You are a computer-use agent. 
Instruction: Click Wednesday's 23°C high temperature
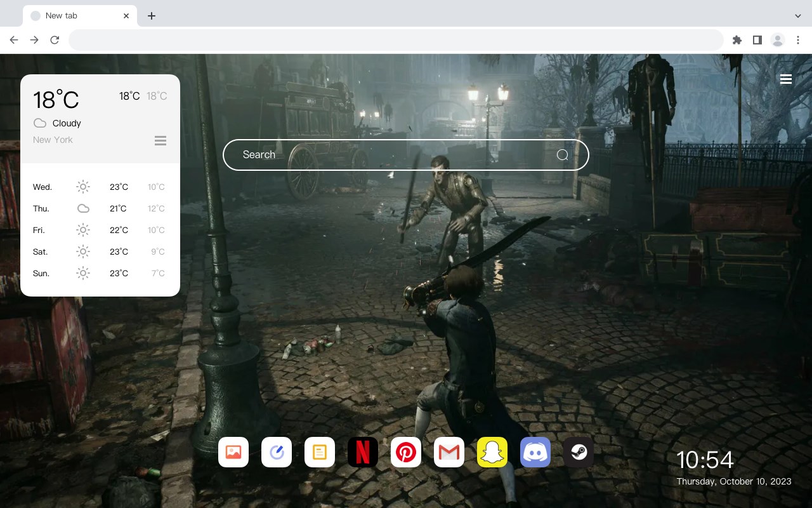point(119,187)
